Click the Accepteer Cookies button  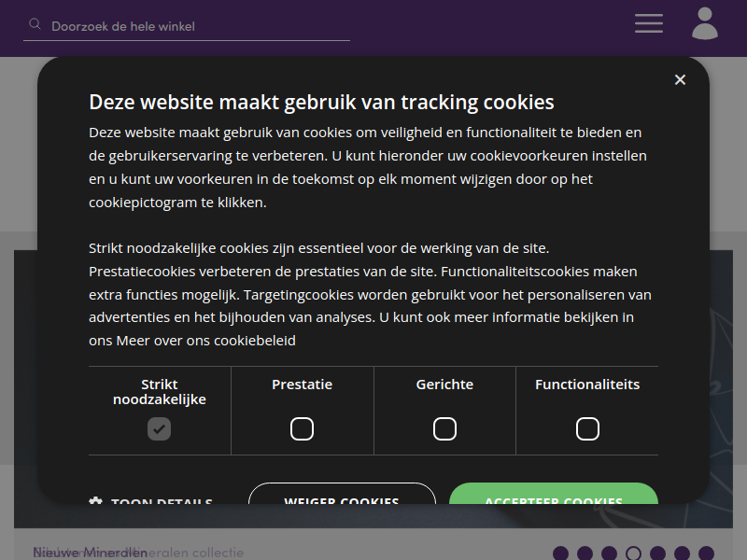pyautogui.click(x=554, y=494)
